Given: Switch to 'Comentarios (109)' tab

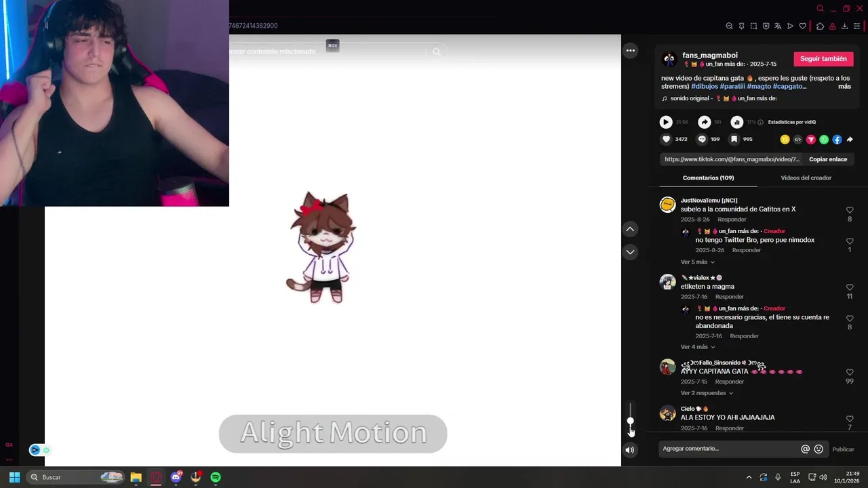Looking at the screenshot, I should (x=709, y=178).
